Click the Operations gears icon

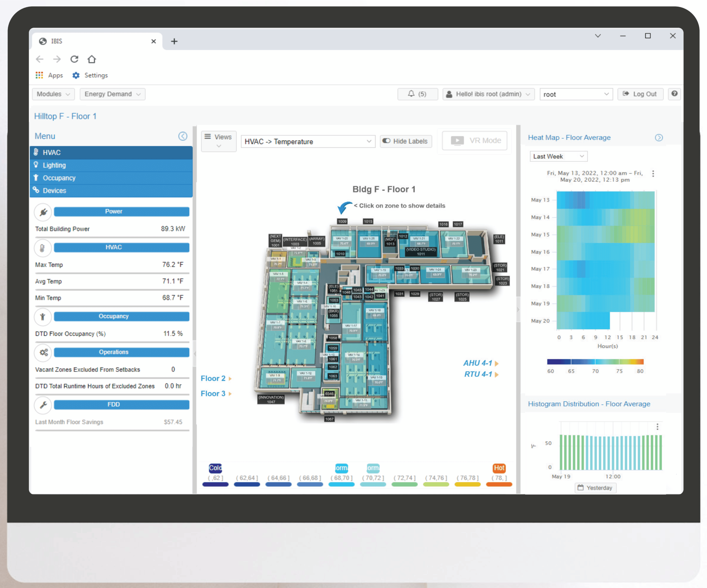pyautogui.click(x=43, y=353)
